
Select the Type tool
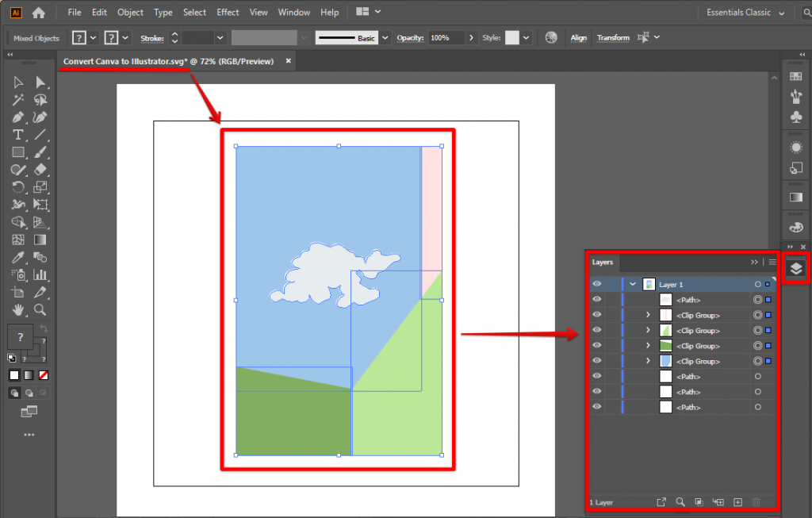pyautogui.click(x=17, y=135)
